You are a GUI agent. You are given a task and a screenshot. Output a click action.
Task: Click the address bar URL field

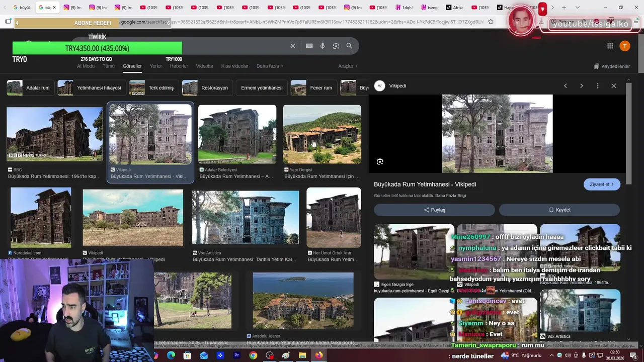(x=302, y=22)
